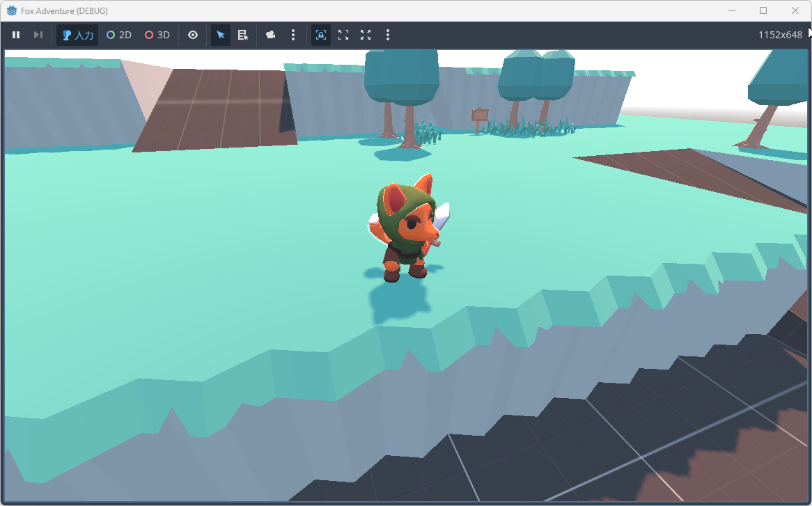
Task: Click the Next Frame step button
Action: tap(38, 35)
